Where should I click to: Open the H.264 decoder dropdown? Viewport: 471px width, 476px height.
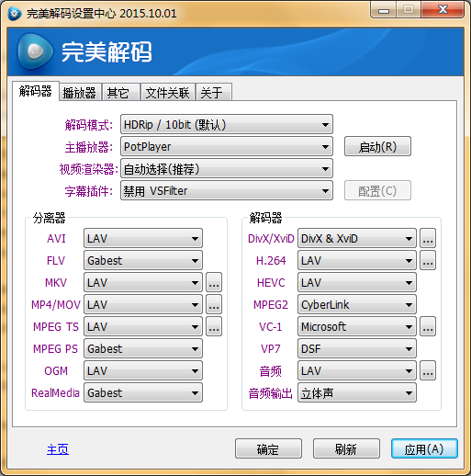tap(357, 260)
